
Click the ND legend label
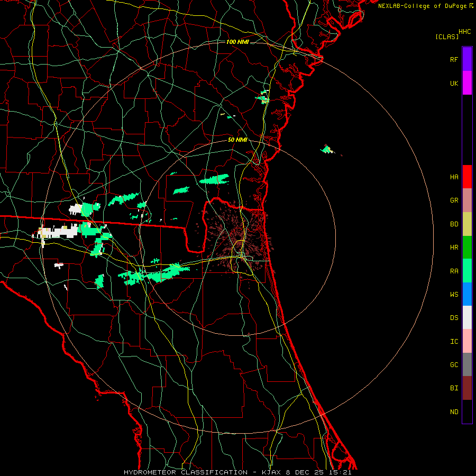coord(454,412)
